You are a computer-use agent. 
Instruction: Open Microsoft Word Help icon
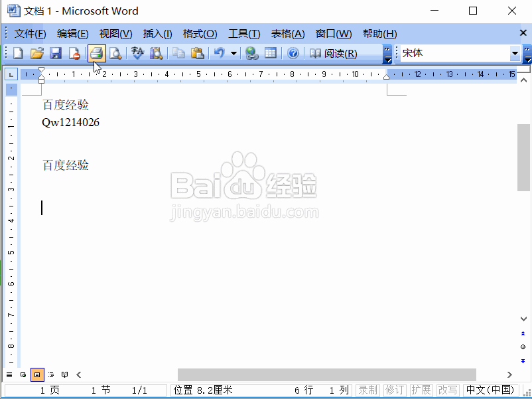pos(293,53)
